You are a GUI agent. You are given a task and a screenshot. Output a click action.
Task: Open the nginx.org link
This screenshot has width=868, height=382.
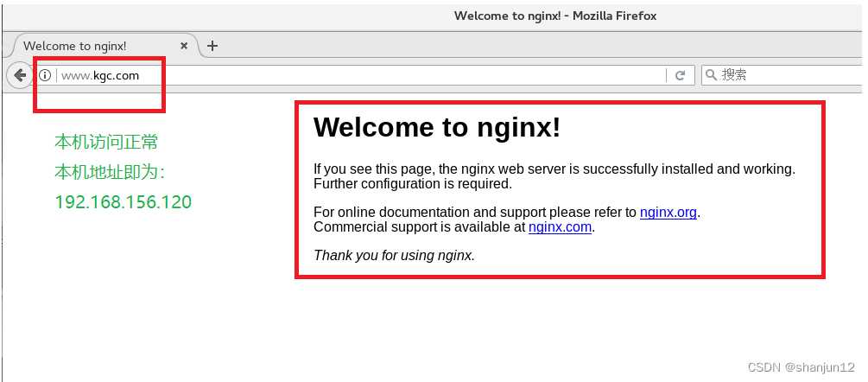coord(668,212)
